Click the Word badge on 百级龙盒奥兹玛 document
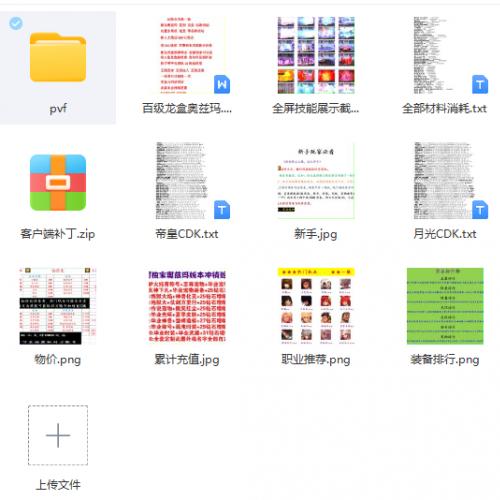This screenshot has height=500, width=500. pos(222,84)
